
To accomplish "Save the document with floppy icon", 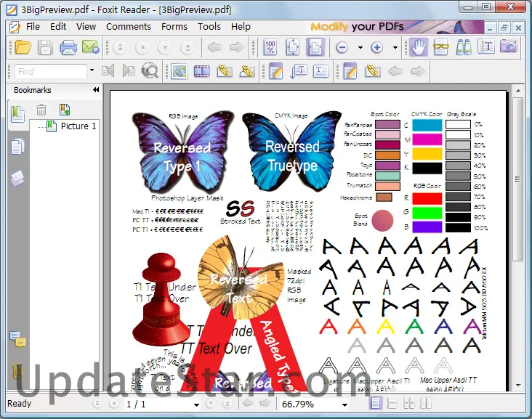I will pos(45,47).
